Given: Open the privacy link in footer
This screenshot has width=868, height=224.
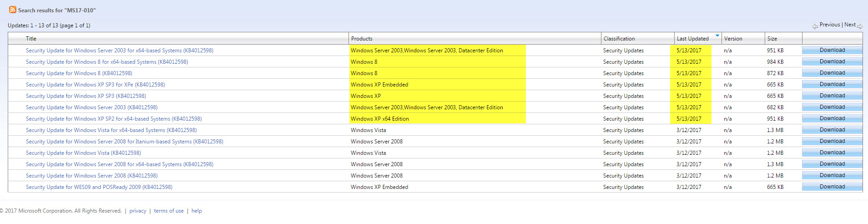Looking at the screenshot, I should pyautogui.click(x=138, y=211).
